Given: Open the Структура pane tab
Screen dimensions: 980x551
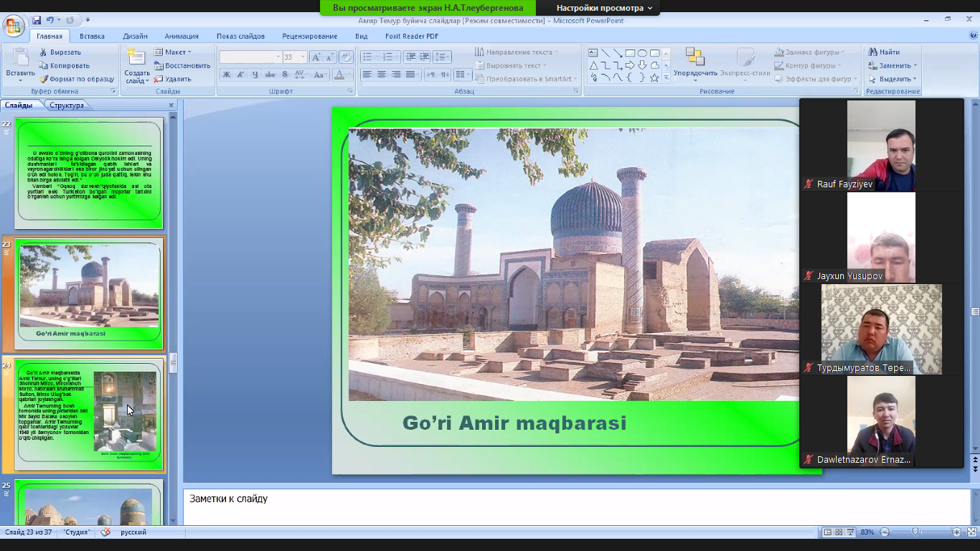Looking at the screenshot, I should click(x=66, y=104).
